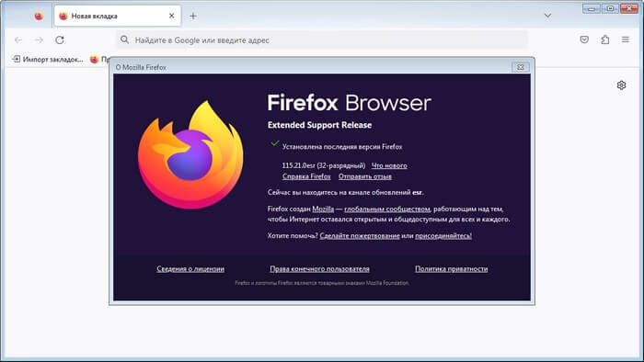Click Импорт закладок bookmarks toolbar item
The image size is (644, 362).
(48, 60)
